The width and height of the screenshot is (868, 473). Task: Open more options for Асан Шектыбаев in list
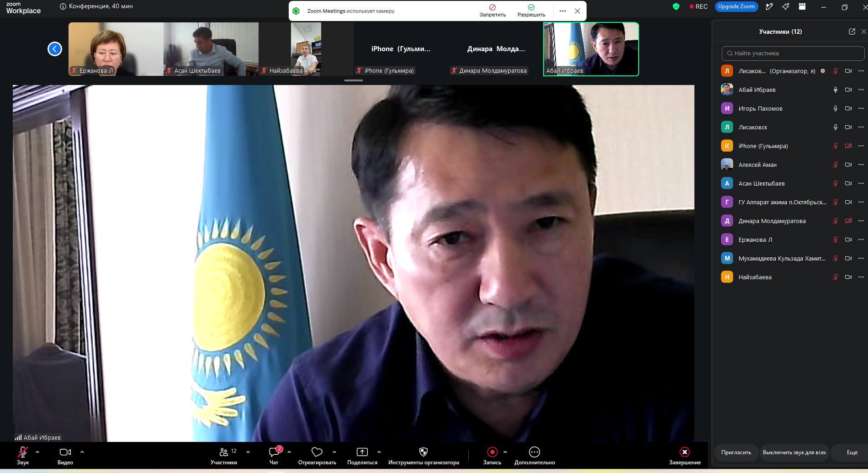[x=861, y=183]
